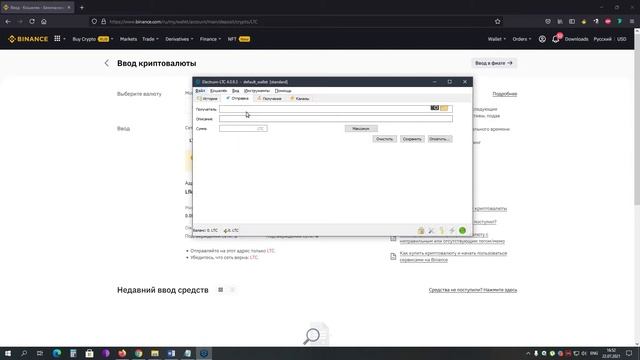Open Binance notifications bell
The image size is (640, 360).
click(x=556, y=39)
